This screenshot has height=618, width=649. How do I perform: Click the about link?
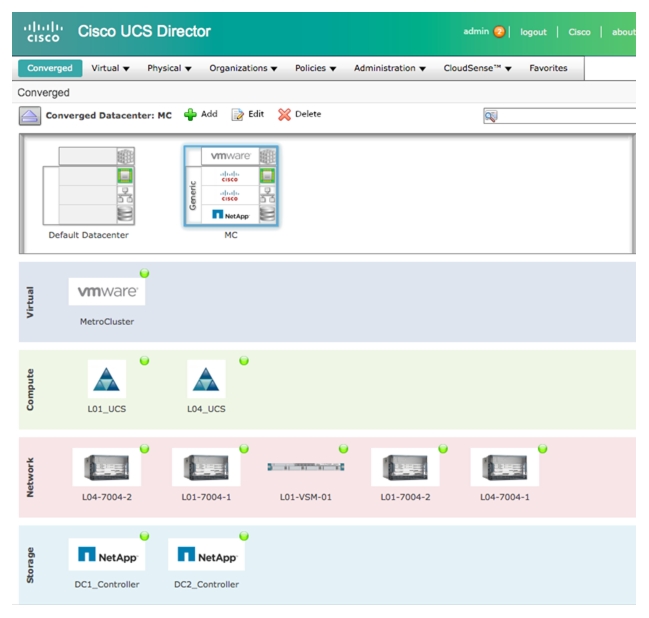click(624, 32)
